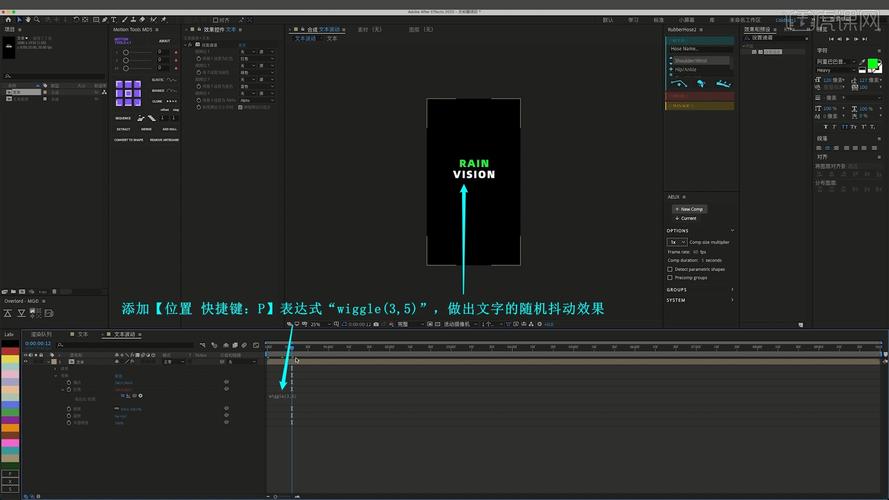Image resolution: width=889 pixels, height=500 pixels.
Task: Open the green text fill color swatch
Action: 873,63
